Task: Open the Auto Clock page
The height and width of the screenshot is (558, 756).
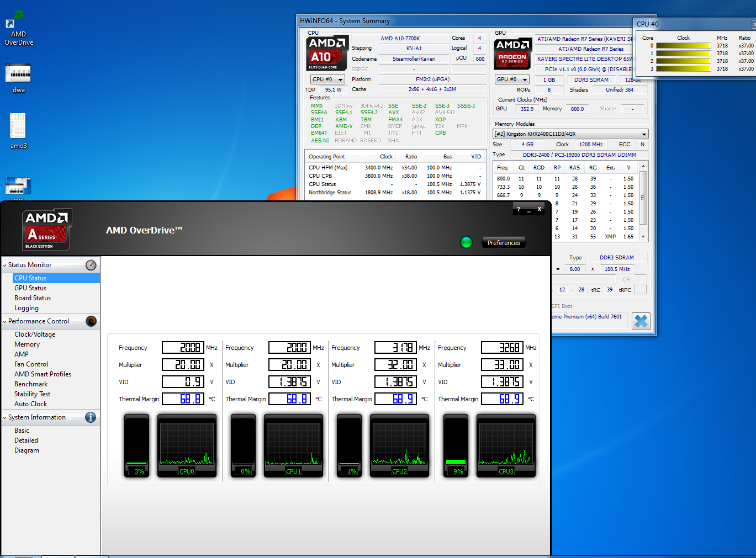Action: (31, 404)
